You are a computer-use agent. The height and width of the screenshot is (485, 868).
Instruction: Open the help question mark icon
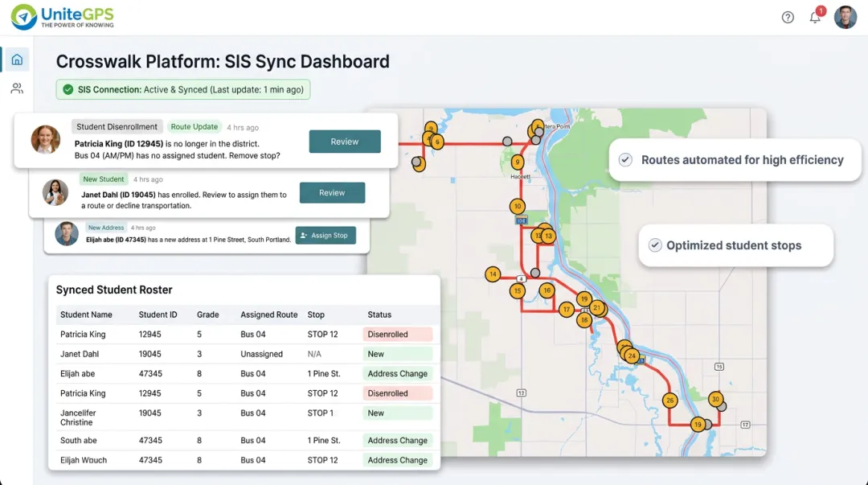[x=788, y=18]
